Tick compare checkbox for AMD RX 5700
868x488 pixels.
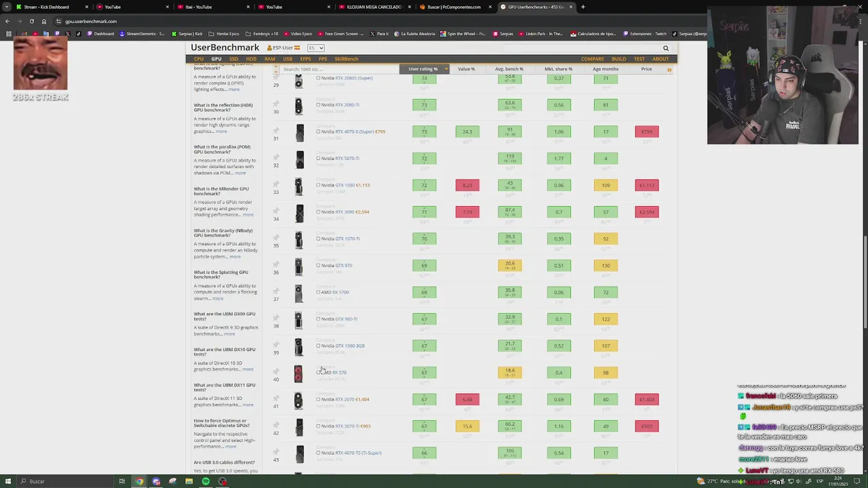click(x=318, y=292)
